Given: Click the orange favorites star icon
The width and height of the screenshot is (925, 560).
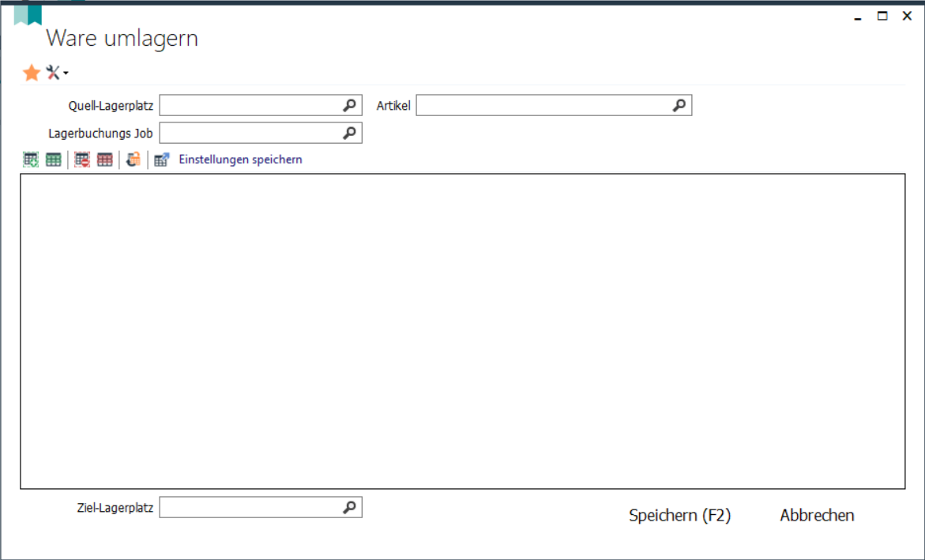Looking at the screenshot, I should (32, 73).
